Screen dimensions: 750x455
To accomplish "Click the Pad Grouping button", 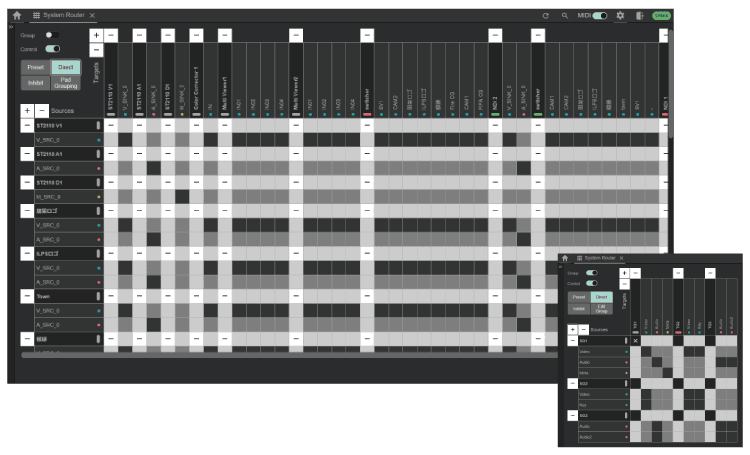I will coord(65,83).
